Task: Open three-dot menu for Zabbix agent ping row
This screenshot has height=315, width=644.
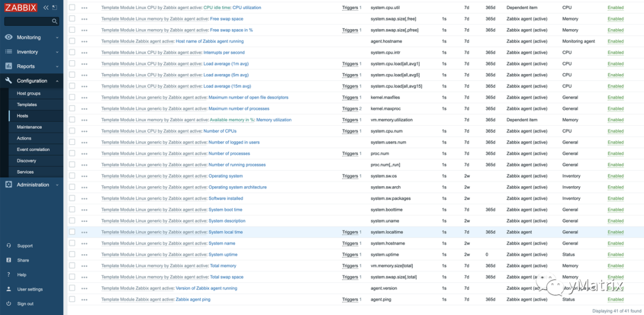Action: pos(84,299)
